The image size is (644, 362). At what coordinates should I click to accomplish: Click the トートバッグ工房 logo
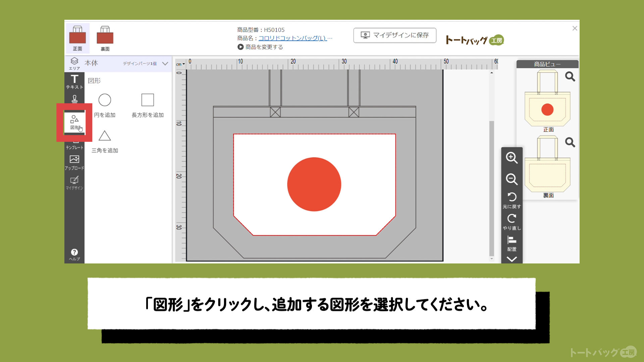pyautogui.click(x=475, y=40)
